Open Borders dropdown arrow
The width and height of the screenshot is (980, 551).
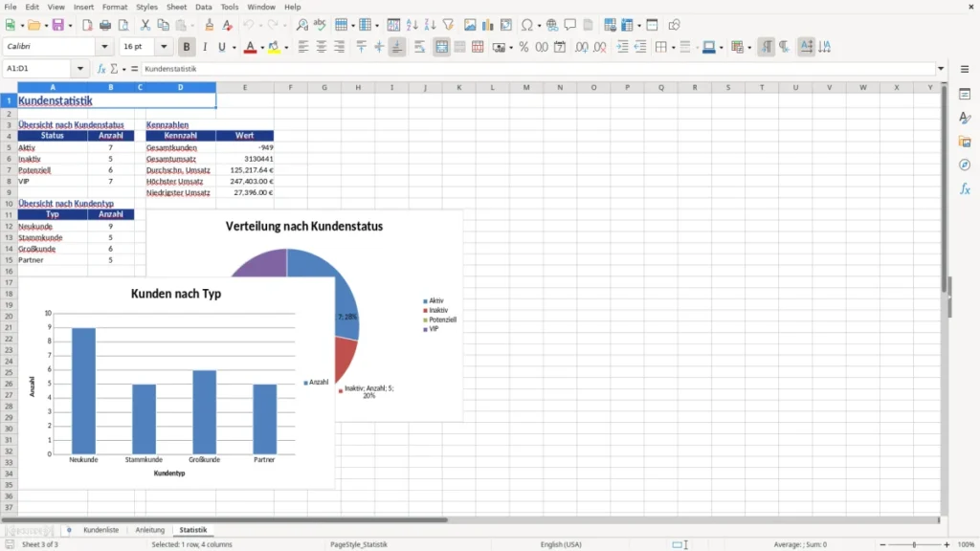[x=673, y=47]
